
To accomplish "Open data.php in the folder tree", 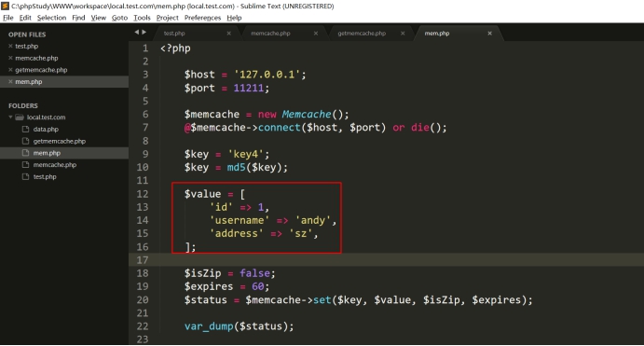I will pos(46,129).
